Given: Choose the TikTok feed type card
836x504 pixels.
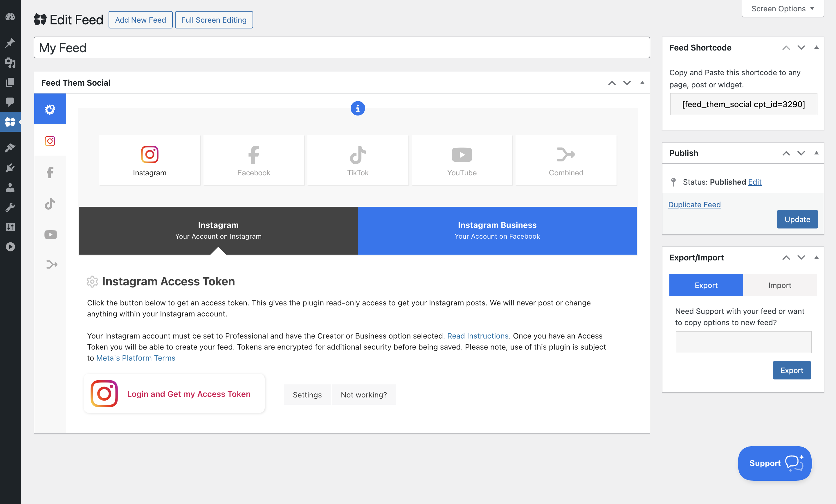Looking at the screenshot, I should [x=358, y=160].
